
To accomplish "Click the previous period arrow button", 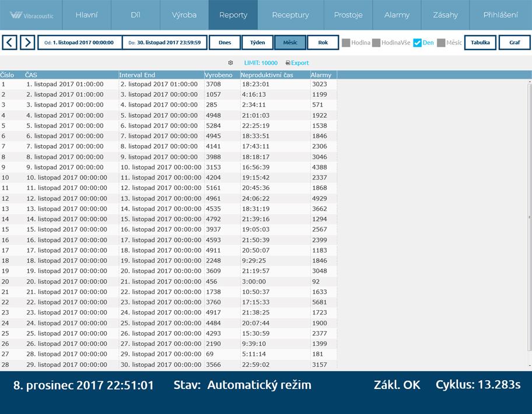I will [x=9, y=43].
